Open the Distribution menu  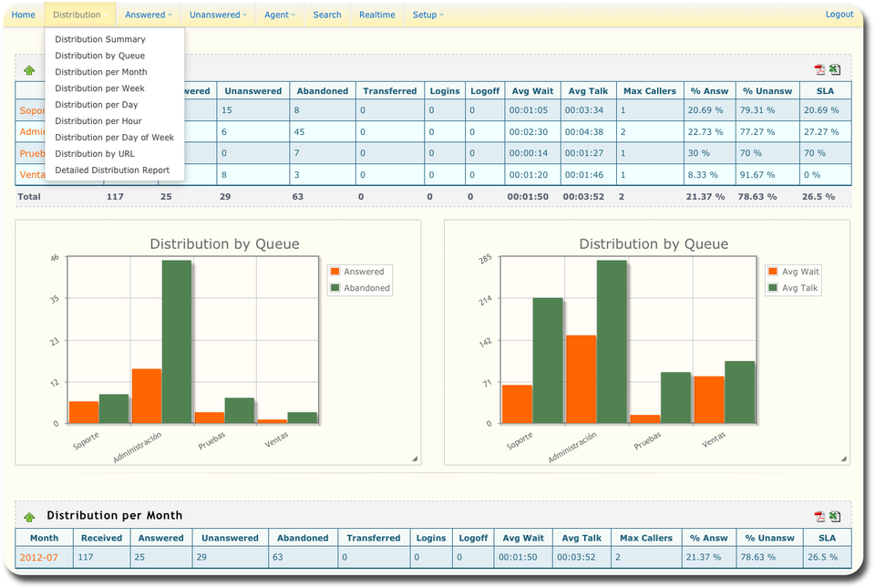[x=80, y=15]
